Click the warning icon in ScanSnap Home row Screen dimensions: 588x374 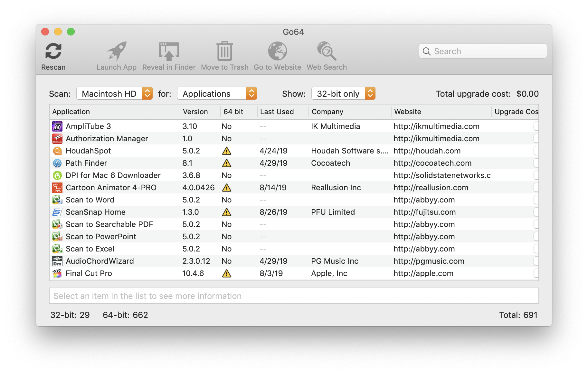pyautogui.click(x=227, y=212)
